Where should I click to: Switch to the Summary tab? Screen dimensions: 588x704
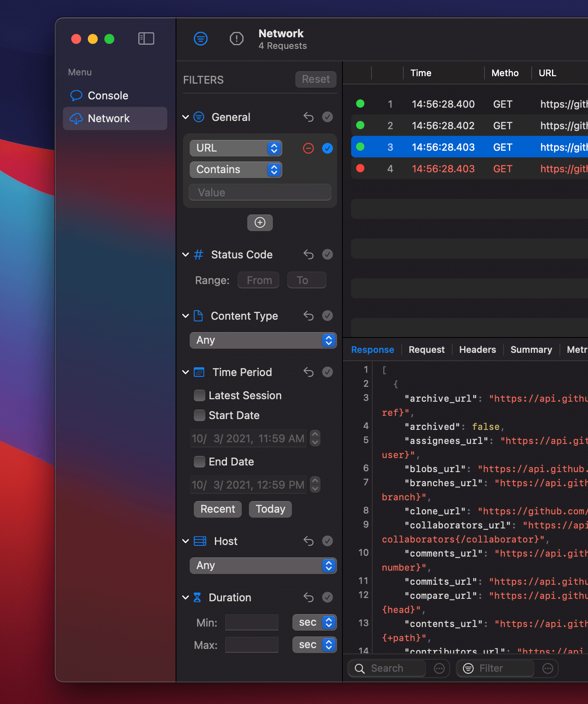click(x=531, y=350)
